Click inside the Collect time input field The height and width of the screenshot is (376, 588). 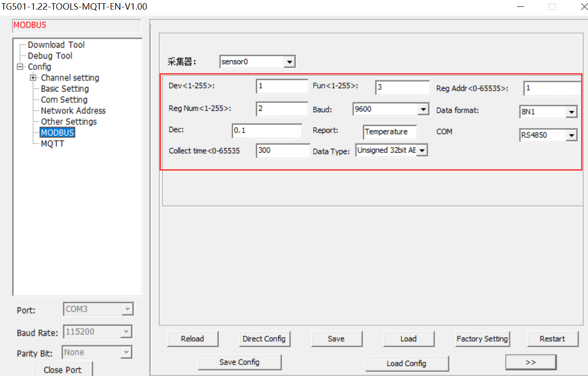[x=283, y=150]
